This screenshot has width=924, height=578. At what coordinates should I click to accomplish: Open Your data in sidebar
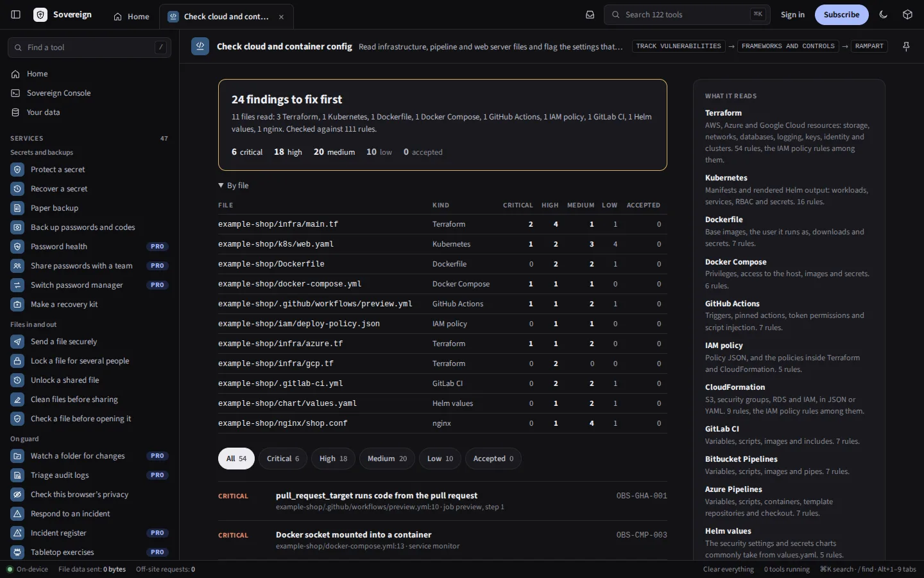(x=89, y=112)
